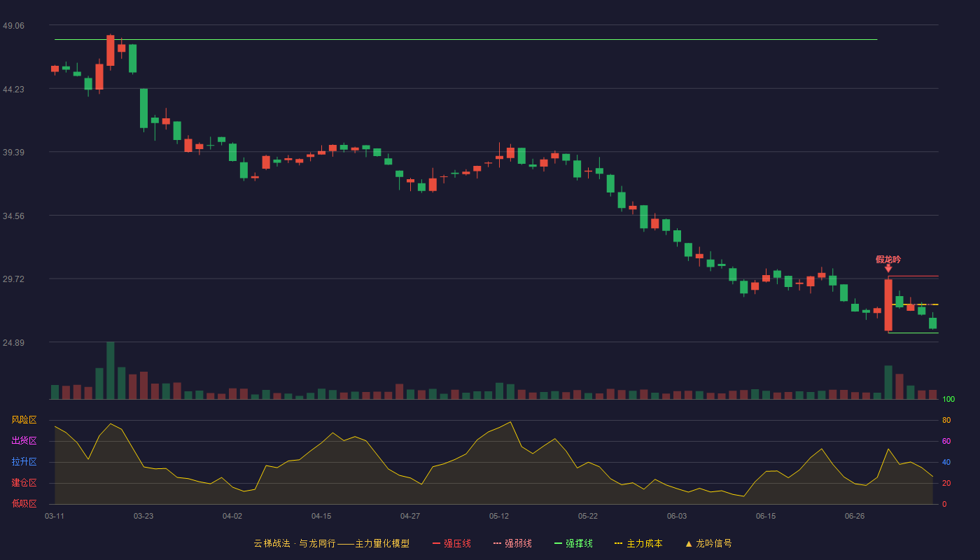This screenshot has width=980, height=560.
Task: Click the long green support line at the top
Action: (x=465, y=40)
